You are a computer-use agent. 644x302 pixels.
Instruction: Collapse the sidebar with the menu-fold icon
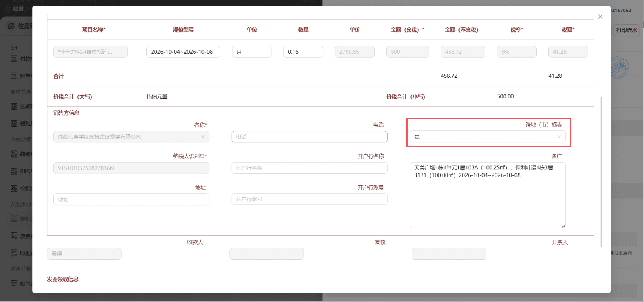(x=14, y=47)
